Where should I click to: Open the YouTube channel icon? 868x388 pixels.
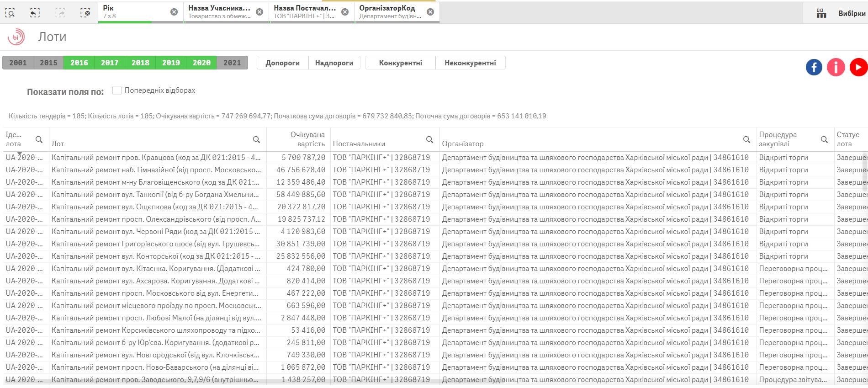click(858, 67)
